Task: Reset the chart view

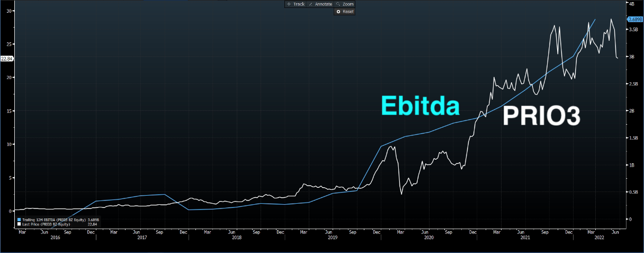Action: coord(344,11)
